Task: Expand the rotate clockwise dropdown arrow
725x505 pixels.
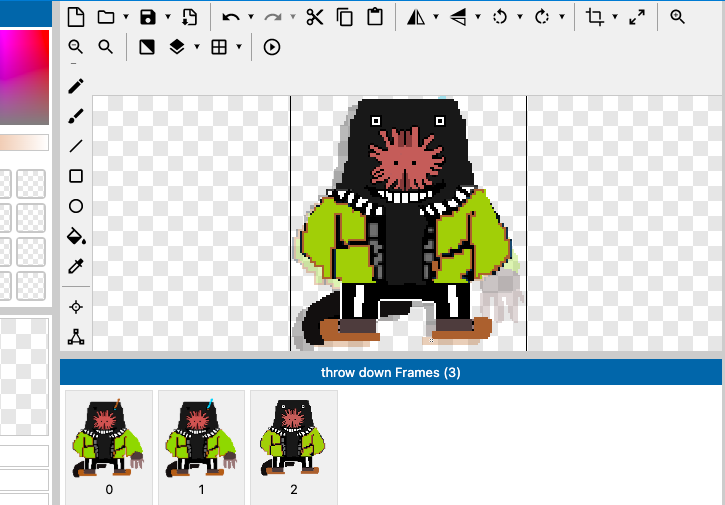Action: click(x=562, y=17)
